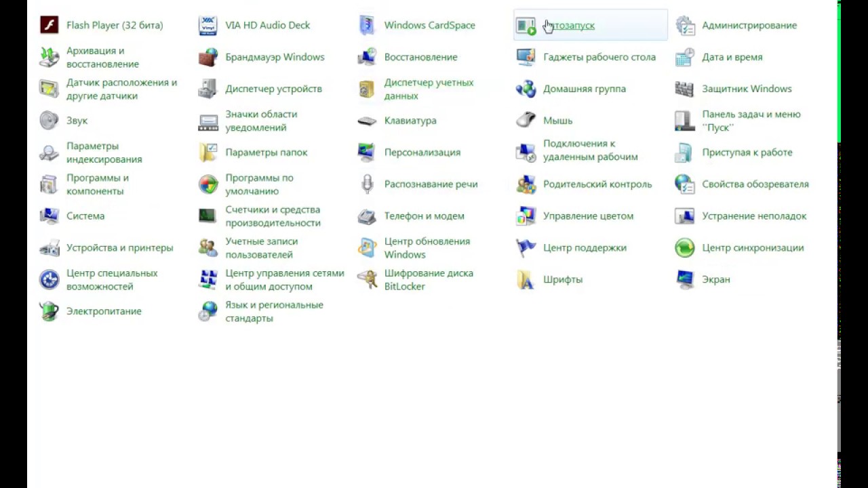Screen dimensions: 868x488
Task: Open VIA HD Audio Deck icon
Action: point(208,26)
